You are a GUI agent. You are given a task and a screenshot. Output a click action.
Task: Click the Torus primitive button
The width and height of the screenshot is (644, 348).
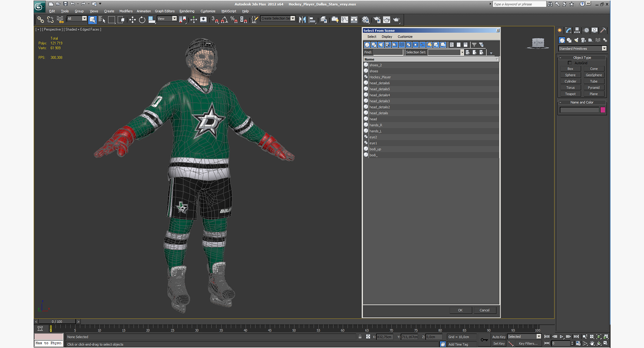pos(570,87)
